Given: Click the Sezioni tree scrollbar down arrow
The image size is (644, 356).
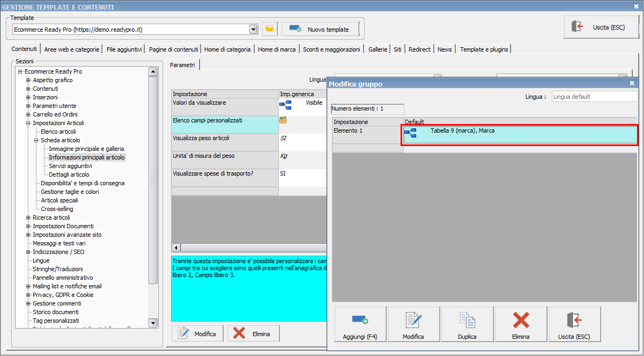Looking at the screenshot, I should click(x=153, y=323).
